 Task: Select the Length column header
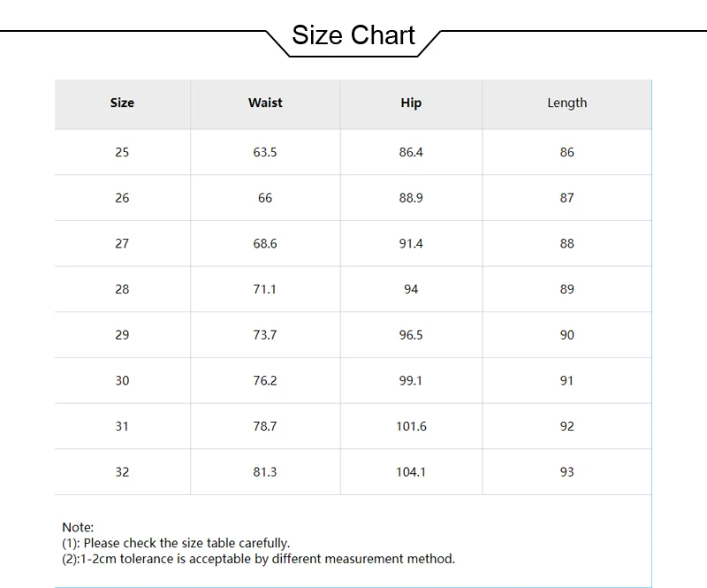pos(567,103)
